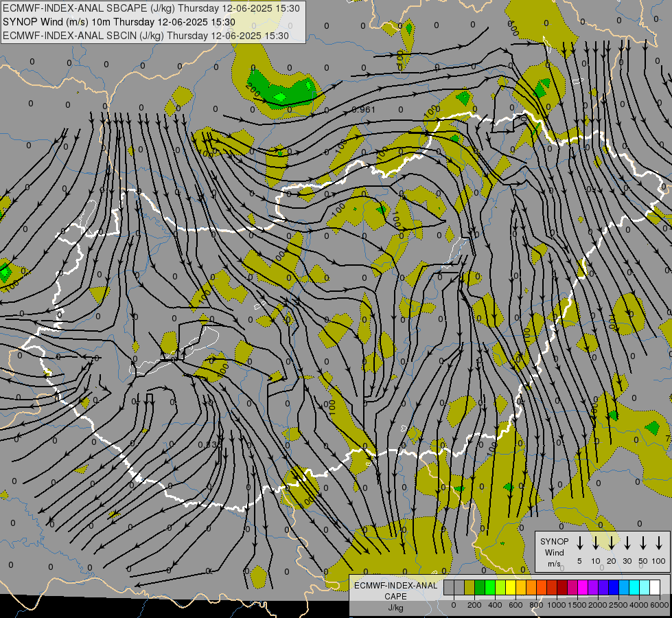Click the '600' label on CAPE scale
Screen dimensions: 672x618
pyautogui.click(x=515, y=605)
